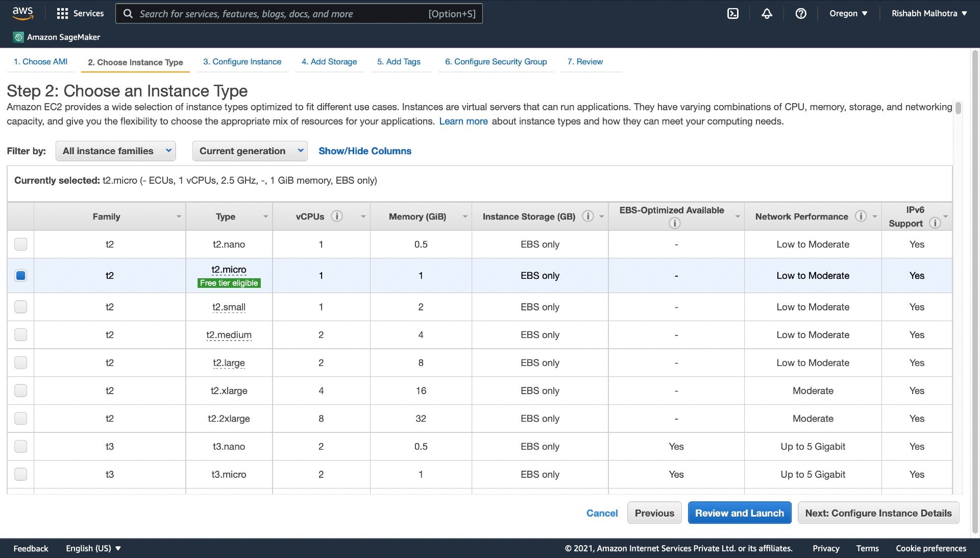
Task: Open IPv6 Support column filter arrow
Action: tap(946, 216)
